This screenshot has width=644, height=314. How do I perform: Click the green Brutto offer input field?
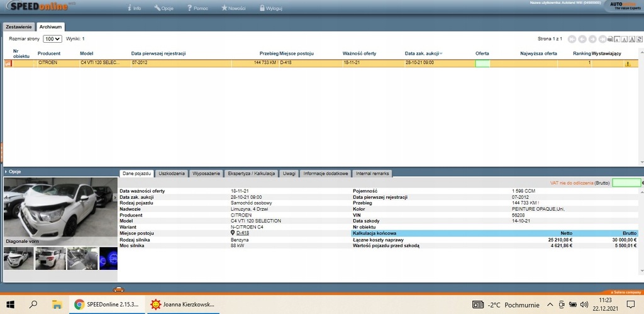(x=626, y=183)
